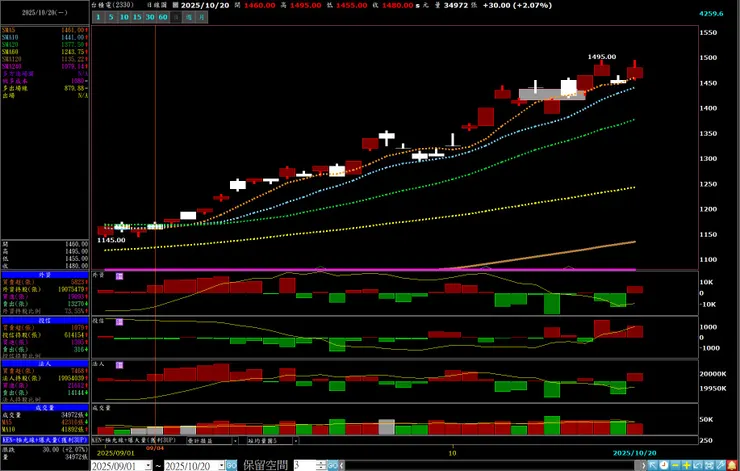
Task: Click the SMA10 legend row
Action: point(43,37)
